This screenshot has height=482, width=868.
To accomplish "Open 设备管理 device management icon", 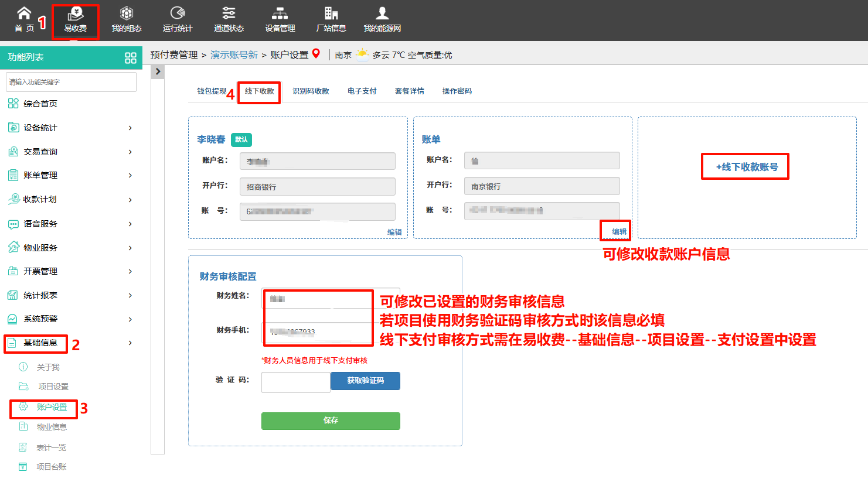I will click(280, 13).
